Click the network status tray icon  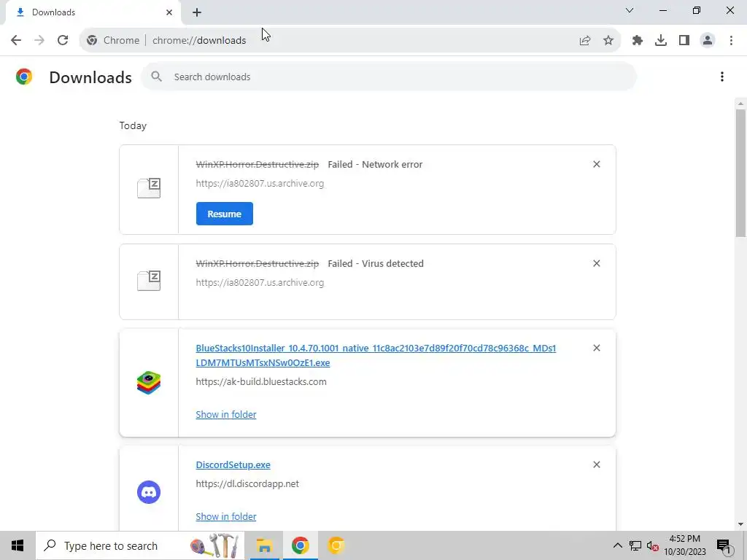click(635, 545)
